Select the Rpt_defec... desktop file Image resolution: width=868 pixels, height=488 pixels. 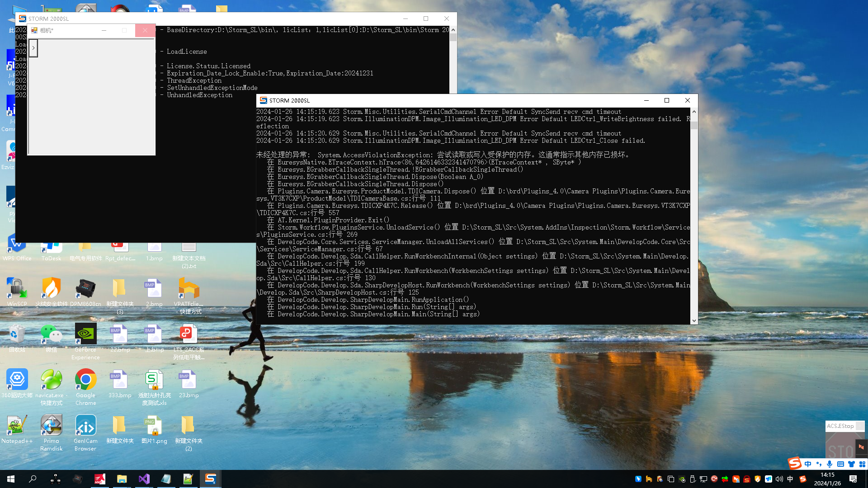pyautogui.click(x=120, y=251)
